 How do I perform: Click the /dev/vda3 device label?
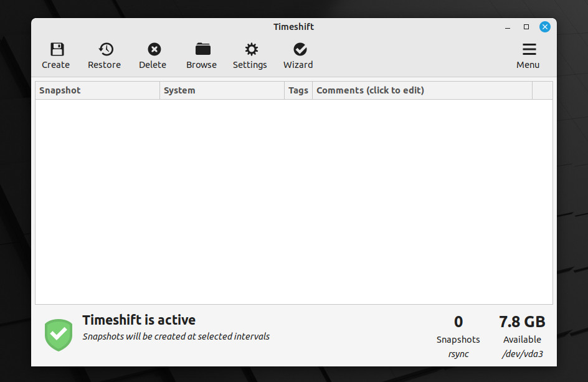pos(523,354)
